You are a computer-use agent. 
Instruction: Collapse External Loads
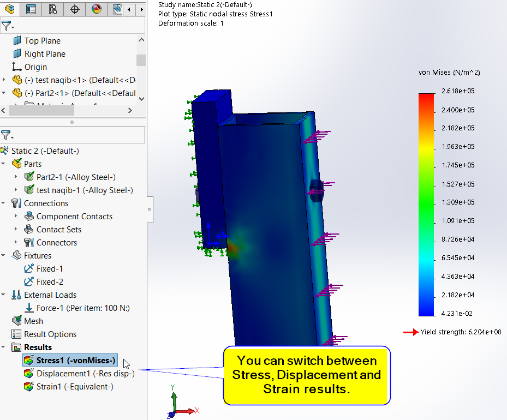tap(3, 295)
